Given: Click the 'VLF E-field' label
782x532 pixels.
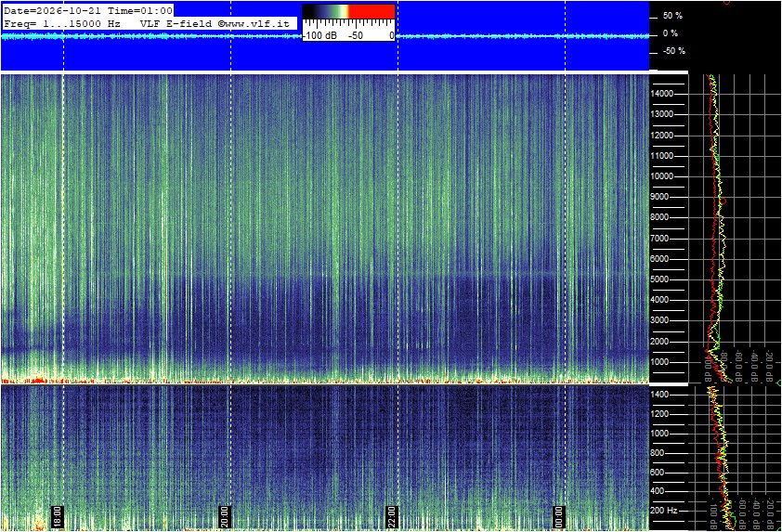Looking at the screenshot, I should (177, 23).
